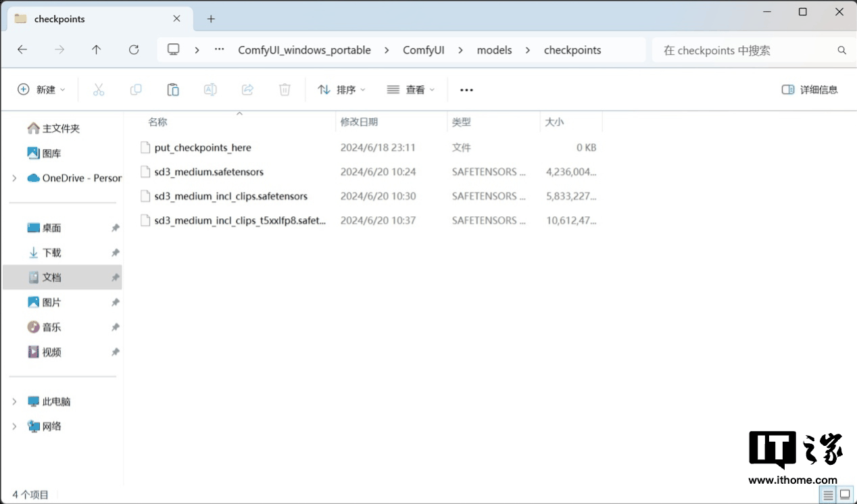Click the Copy icon in toolbar
Screen dimensions: 857x504
136,89
